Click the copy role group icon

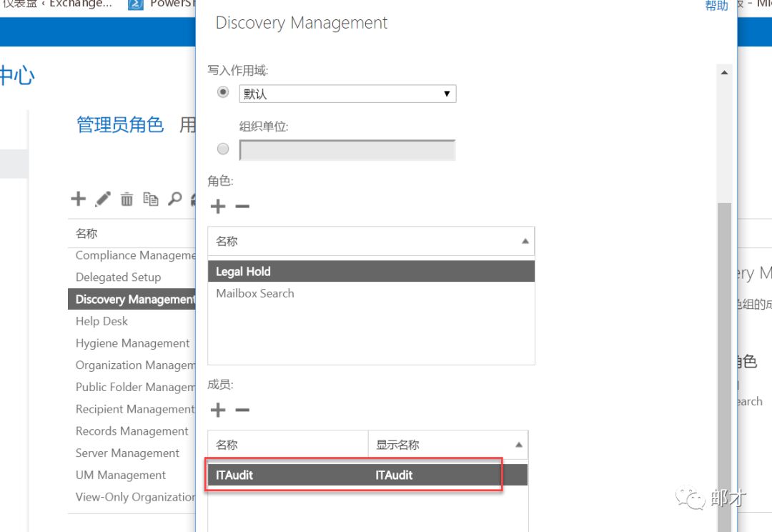coord(150,199)
